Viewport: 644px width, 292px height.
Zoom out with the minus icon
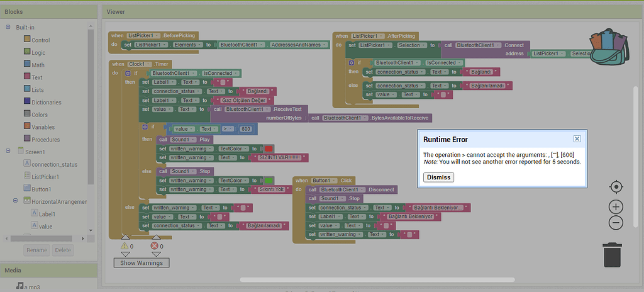pos(616,223)
